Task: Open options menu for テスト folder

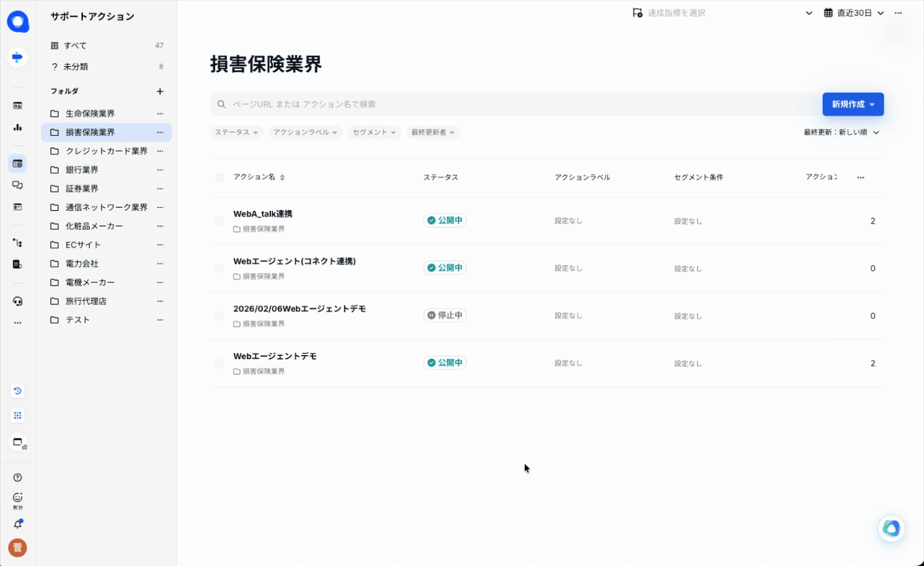Action: [159, 320]
